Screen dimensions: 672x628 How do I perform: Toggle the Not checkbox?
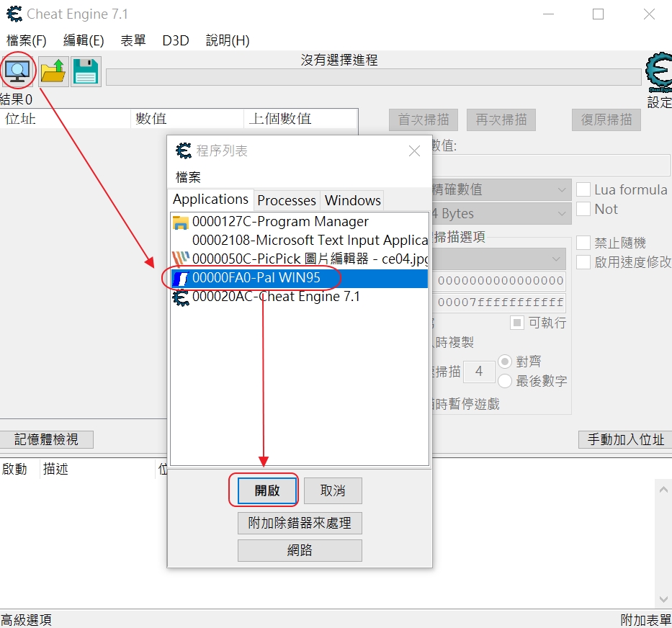coord(583,209)
